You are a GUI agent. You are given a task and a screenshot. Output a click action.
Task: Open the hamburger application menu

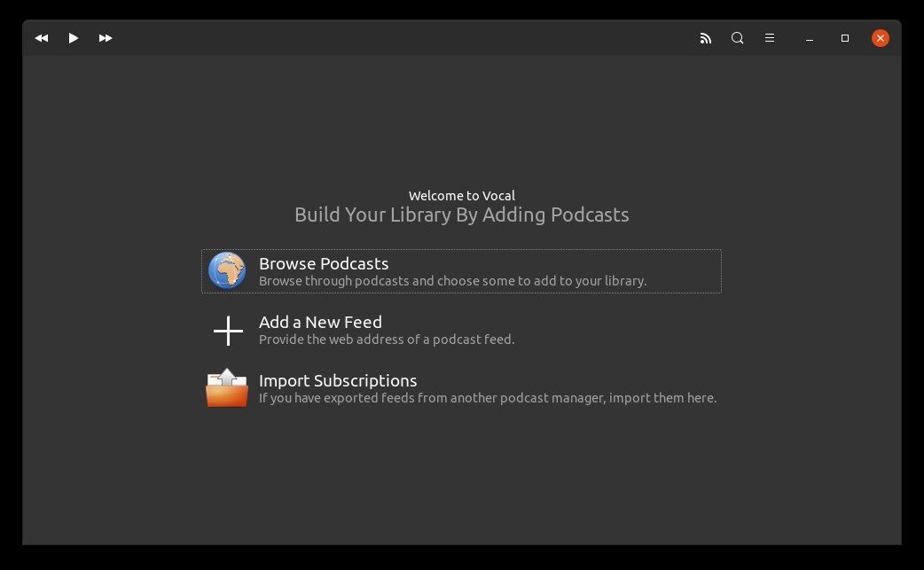(x=770, y=38)
